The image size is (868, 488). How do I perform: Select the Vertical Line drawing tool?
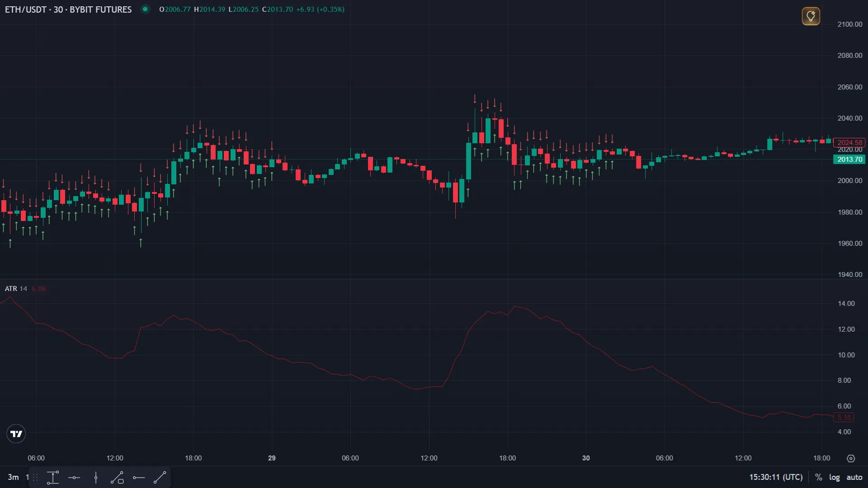96,478
